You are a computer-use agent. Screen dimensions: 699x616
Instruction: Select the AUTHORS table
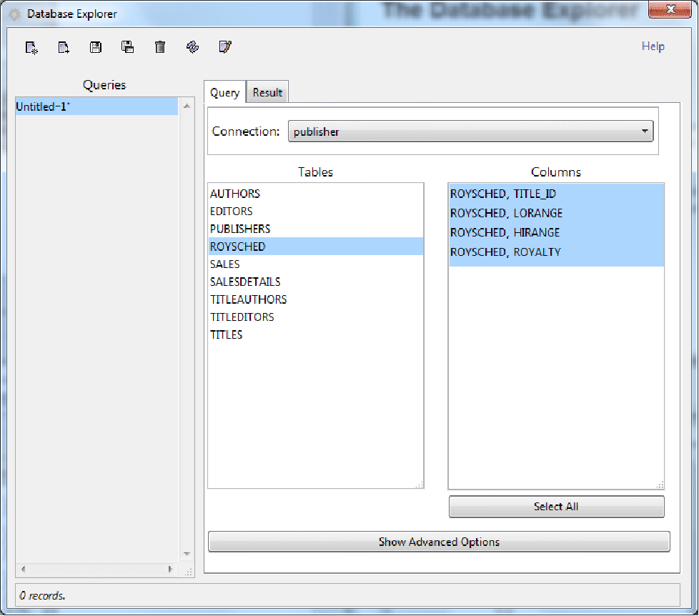(235, 194)
